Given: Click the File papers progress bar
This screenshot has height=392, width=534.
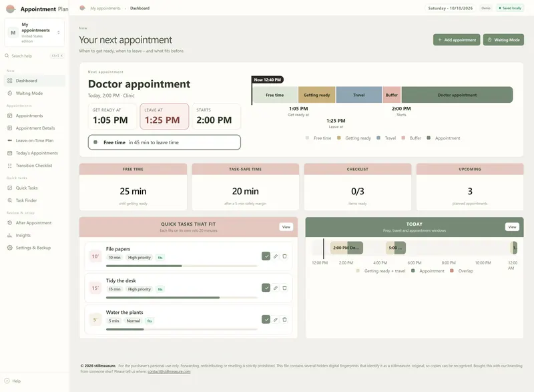Looking at the screenshot, I should click(182, 266).
